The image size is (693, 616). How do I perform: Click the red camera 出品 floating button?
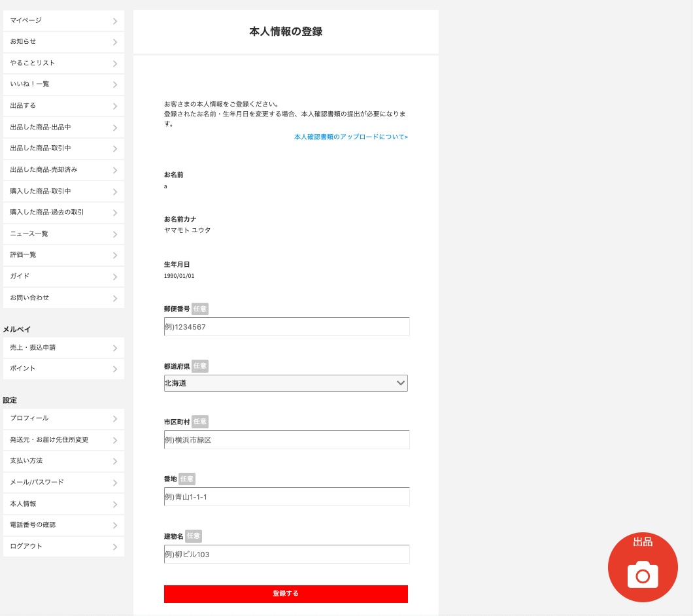click(x=642, y=567)
